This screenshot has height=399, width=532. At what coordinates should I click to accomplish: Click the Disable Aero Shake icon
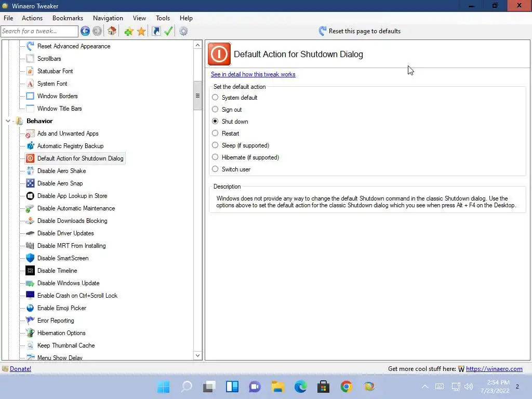point(30,171)
